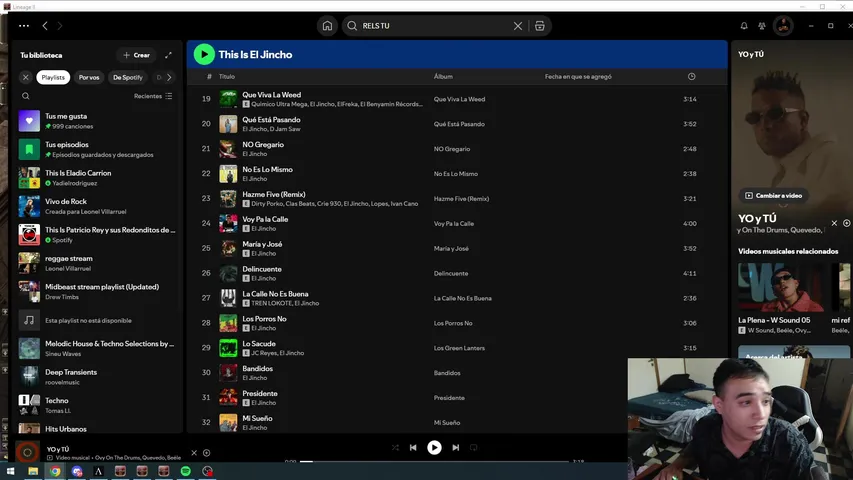Toggle repeat mode
This screenshot has height=480, width=853.
[473, 447]
